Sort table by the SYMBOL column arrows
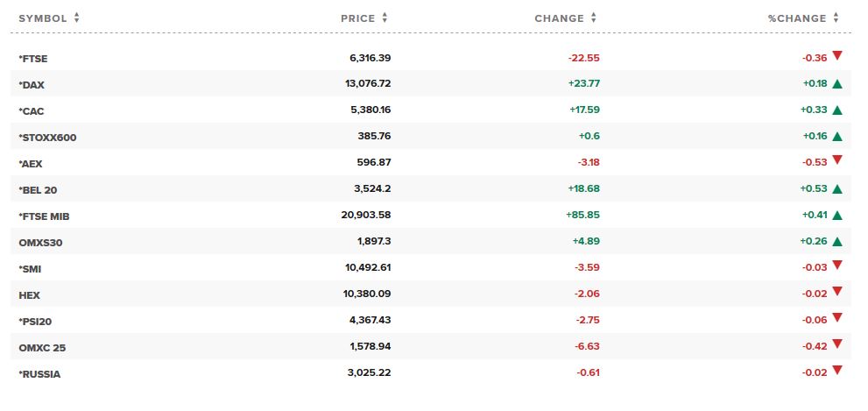 click(x=76, y=18)
